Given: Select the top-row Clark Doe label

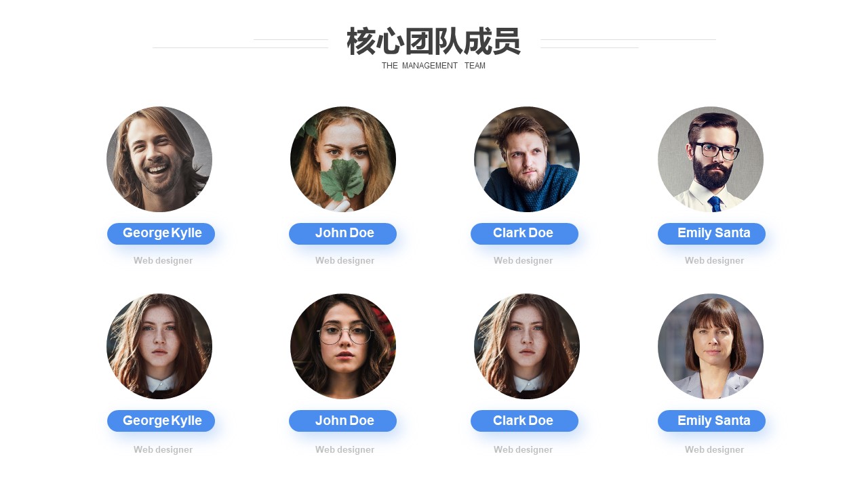Looking at the screenshot, I should pyautogui.click(x=525, y=234).
